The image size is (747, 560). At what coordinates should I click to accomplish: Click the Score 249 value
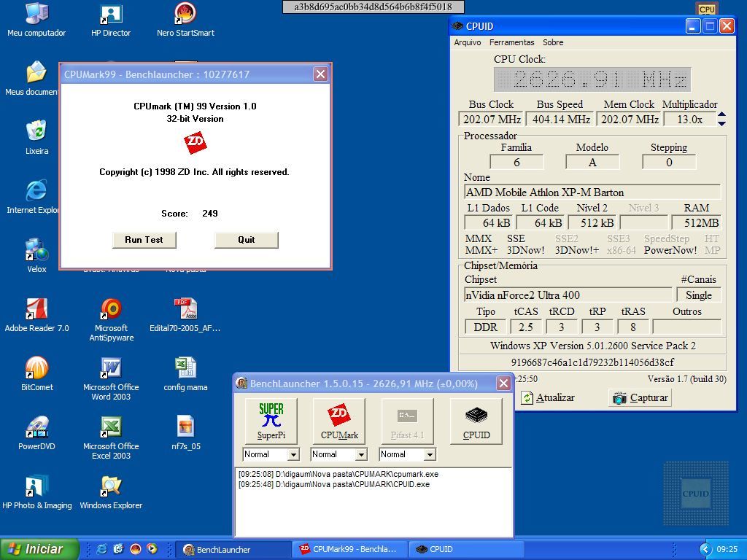coord(210,214)
